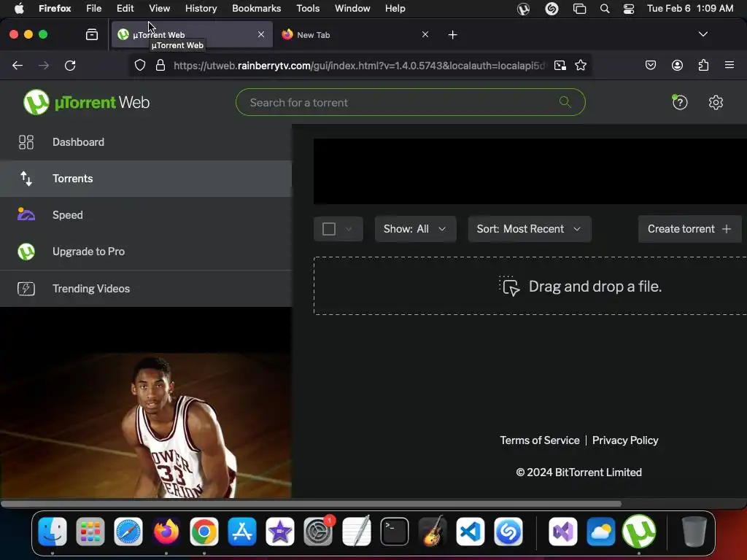Viewport: 747px width, 560px height.
Task: Click the Firefox View icon
Action: [x=92, y=34]
